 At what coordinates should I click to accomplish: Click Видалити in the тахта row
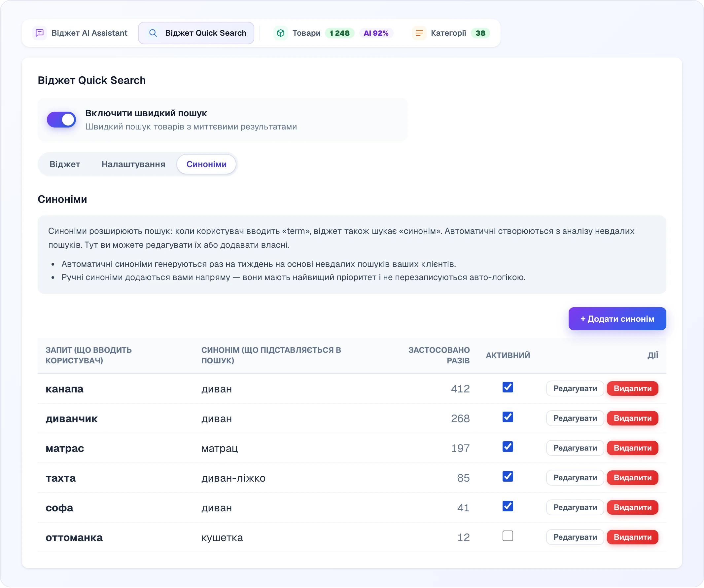coord(633,478)
